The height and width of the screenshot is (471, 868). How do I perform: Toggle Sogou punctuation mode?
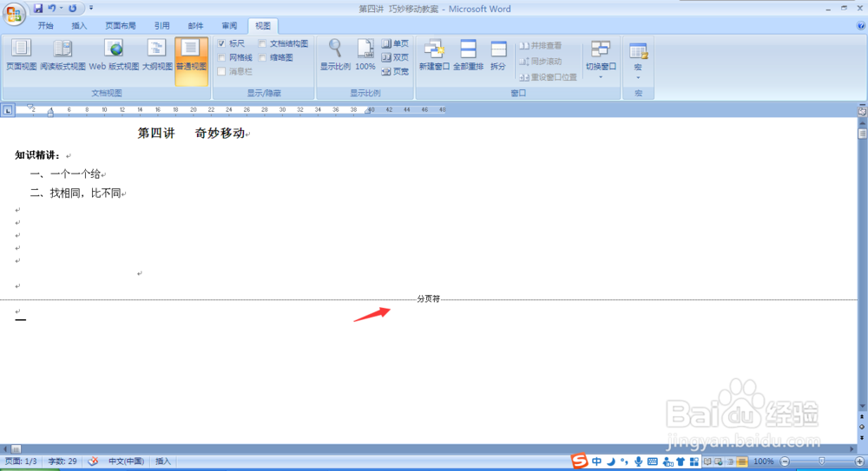click(x=624, y=461)
